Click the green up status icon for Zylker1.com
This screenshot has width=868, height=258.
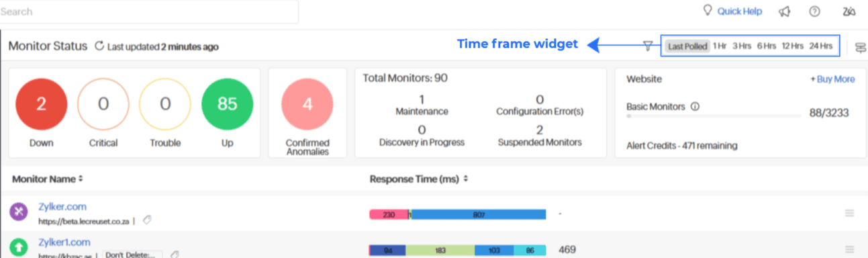(18, 248)
